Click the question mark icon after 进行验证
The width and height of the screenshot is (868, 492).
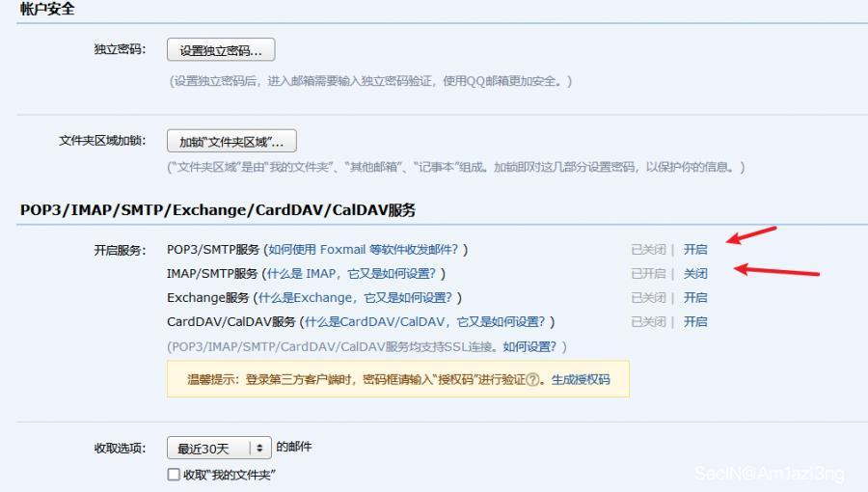532,380
